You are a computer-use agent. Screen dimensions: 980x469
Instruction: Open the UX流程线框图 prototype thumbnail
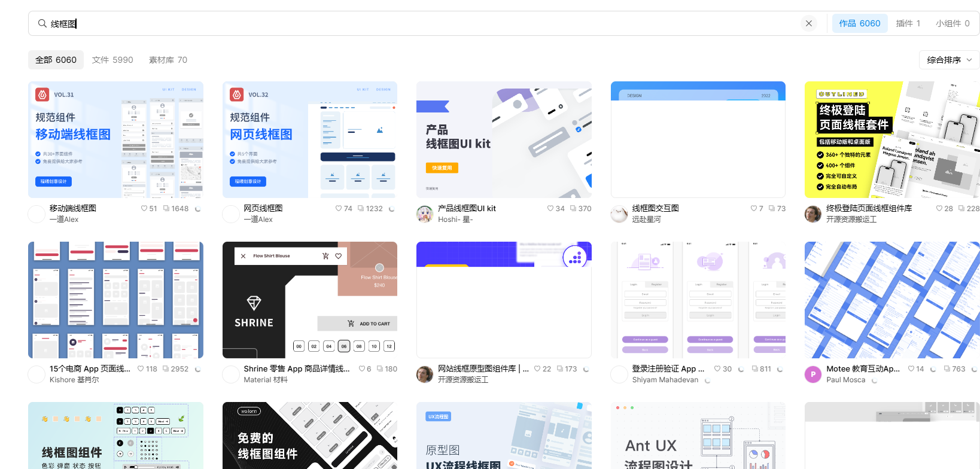click(x=504, y=435)
